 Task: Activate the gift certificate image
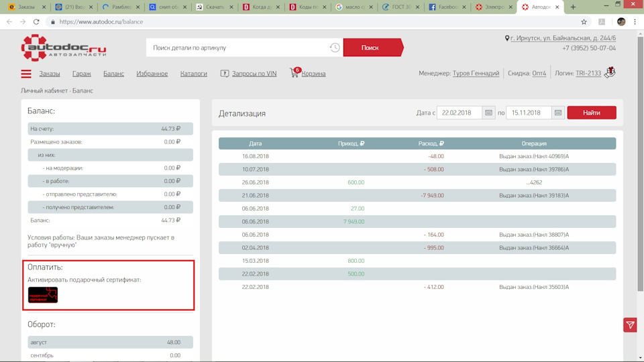point(43,295)
